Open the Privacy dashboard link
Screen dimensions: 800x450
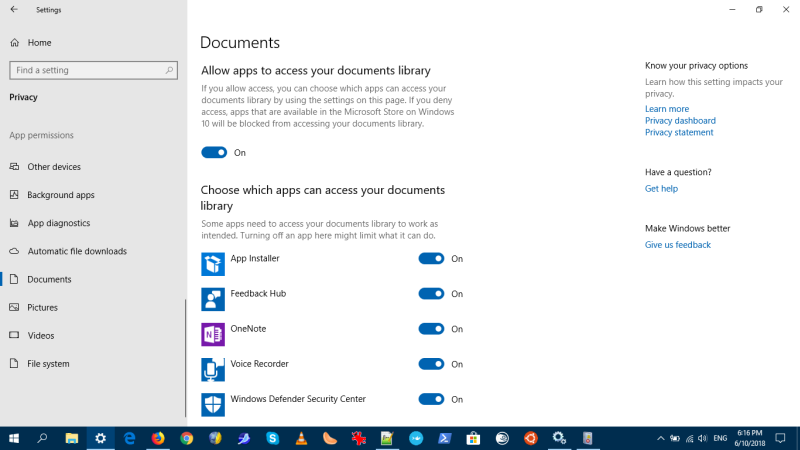680,120
